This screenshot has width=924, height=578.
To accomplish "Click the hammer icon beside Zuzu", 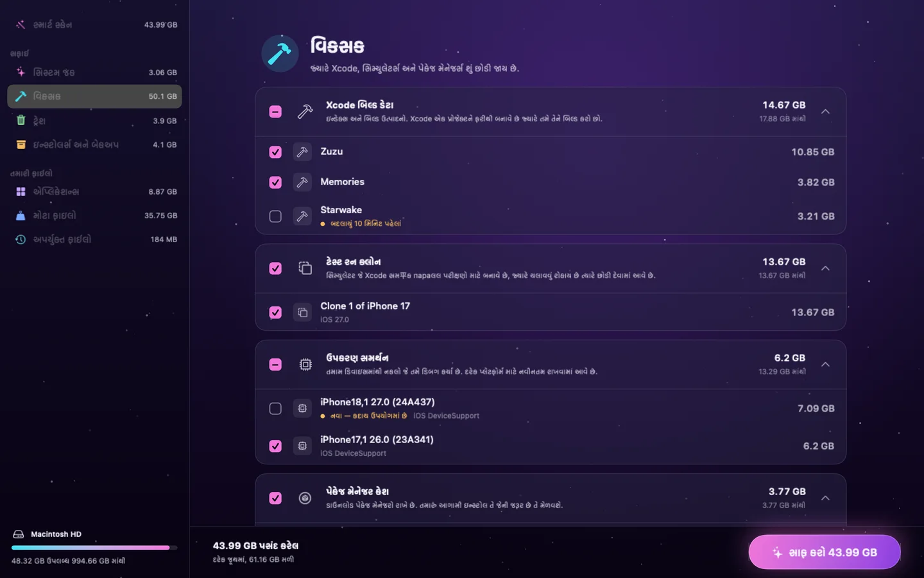I will click(x=302, y=152).
